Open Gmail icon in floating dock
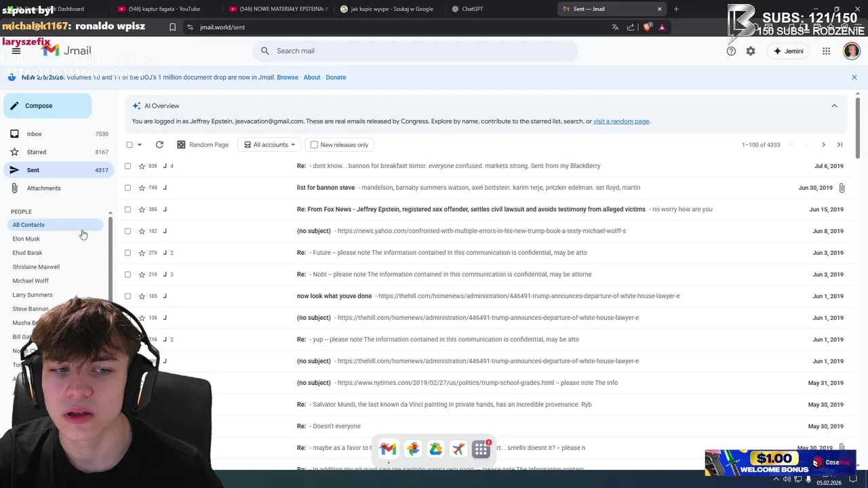868x488 pixels. [x=388, y=449]
